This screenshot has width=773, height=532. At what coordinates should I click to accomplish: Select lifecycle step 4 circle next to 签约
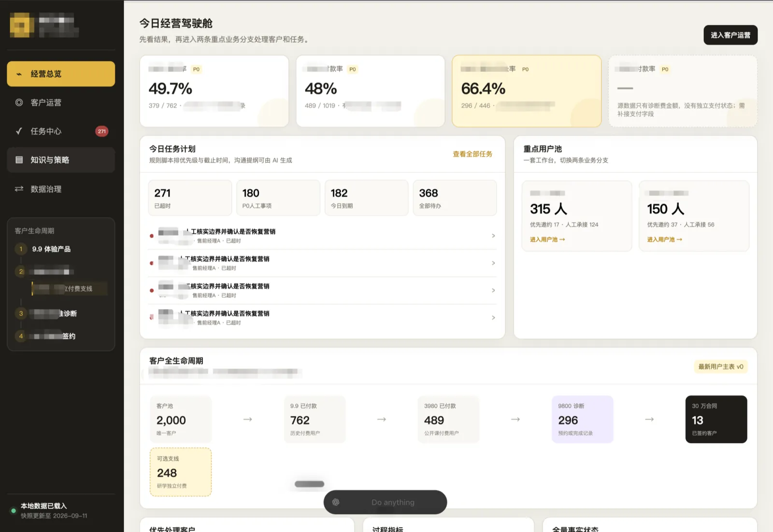pyautogui.click(x=21, y=336)
